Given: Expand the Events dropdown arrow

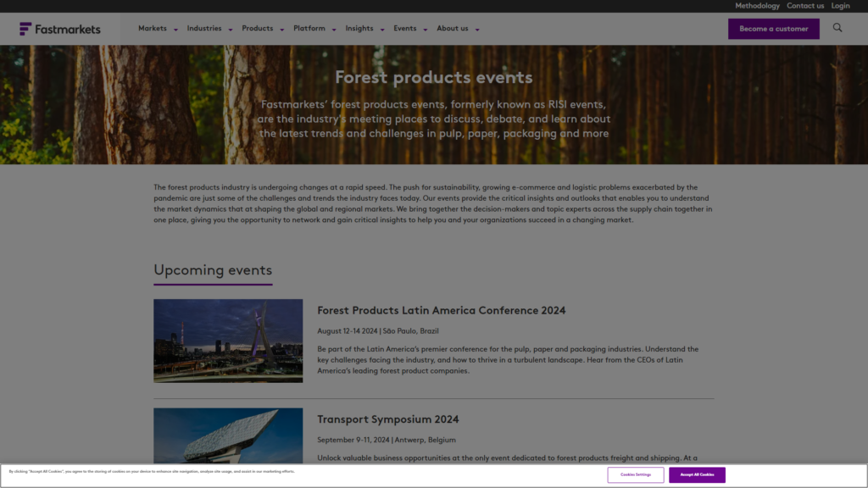Looking at the screenshot, I should click(426, 30).
